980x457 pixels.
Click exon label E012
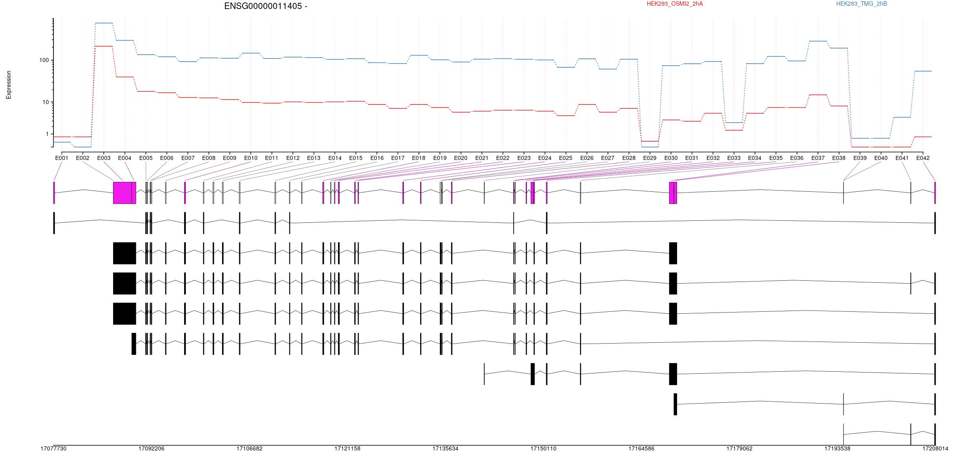(x=293, y=158)
